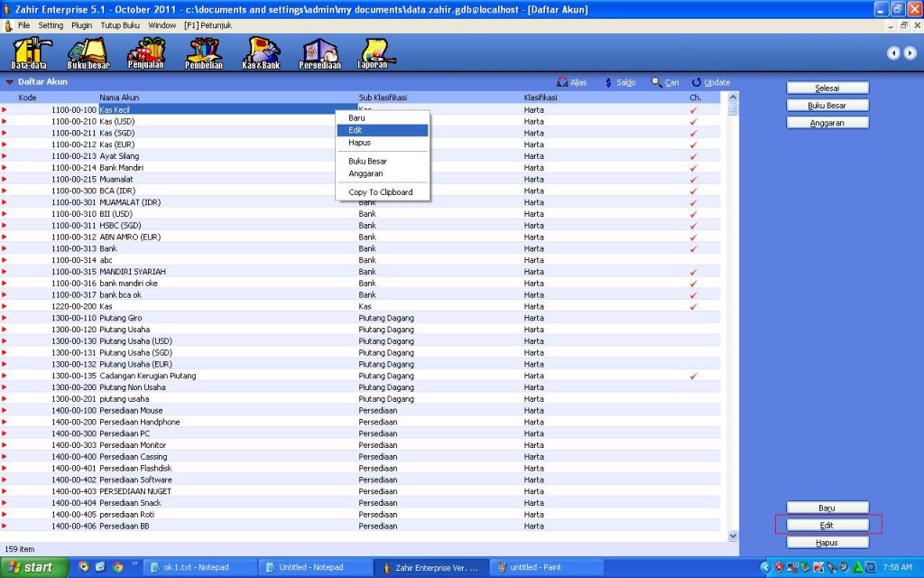Toggle the Ch. checkmark for Kas Kecil
924x578 pixels.
[x=694, y=109]
